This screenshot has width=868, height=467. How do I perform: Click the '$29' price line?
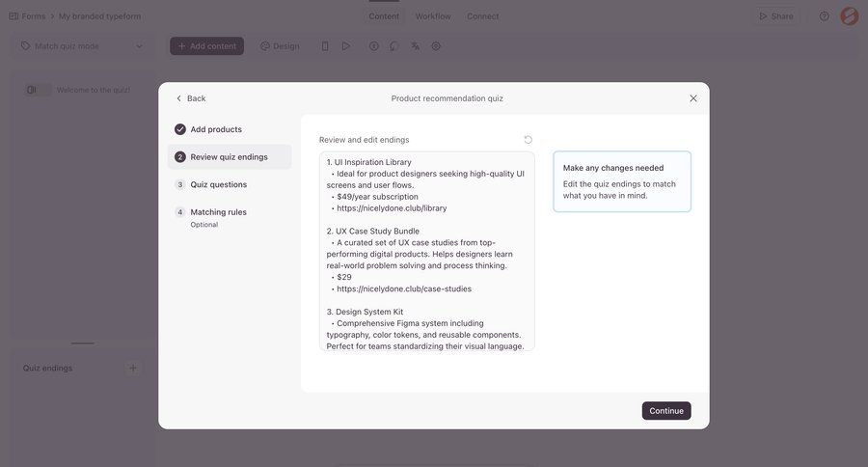point(343,277)
